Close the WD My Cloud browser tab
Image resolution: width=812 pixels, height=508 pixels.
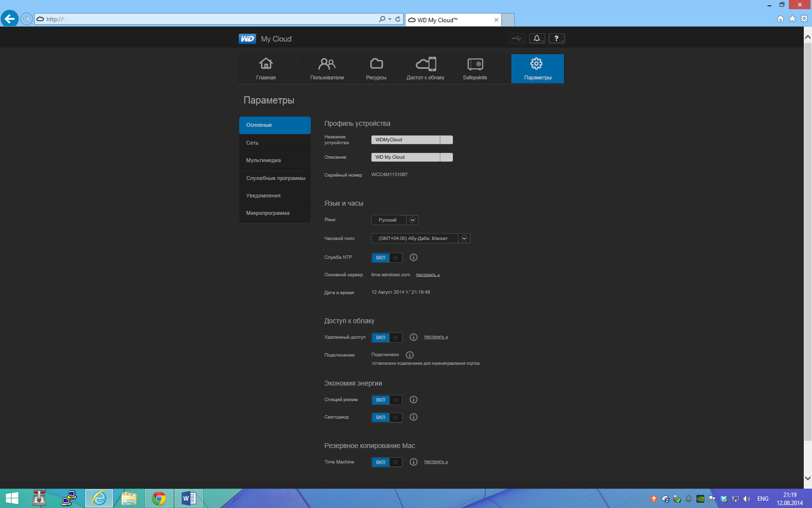coord(496,20)
